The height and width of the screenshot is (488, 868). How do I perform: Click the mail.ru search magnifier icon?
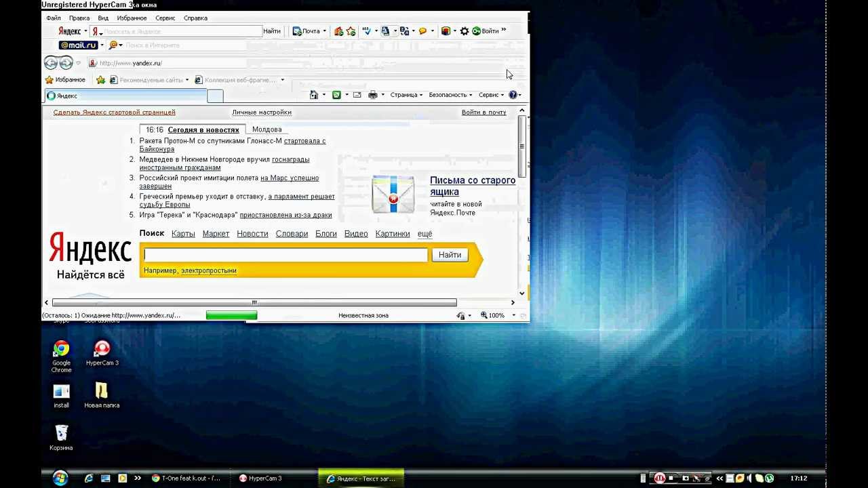(x=113, y=45)
